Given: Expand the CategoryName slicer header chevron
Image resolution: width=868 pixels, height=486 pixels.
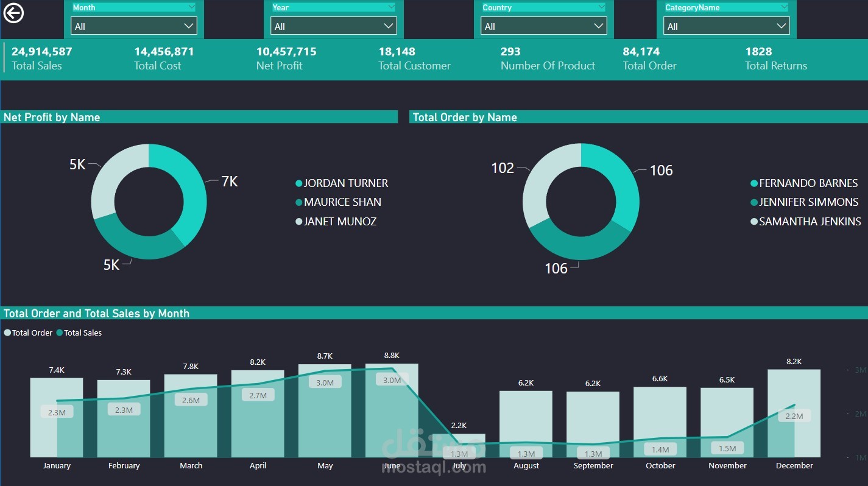Looking at the screenshot, I should point(783,7).
